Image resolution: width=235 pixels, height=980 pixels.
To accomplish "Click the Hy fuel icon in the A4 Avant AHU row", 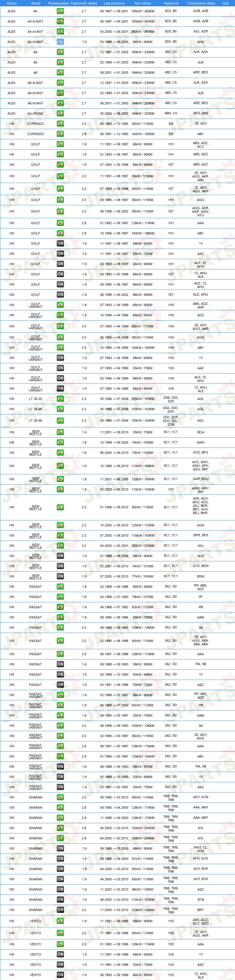I will pyautogui.click(x=60, y=42).
